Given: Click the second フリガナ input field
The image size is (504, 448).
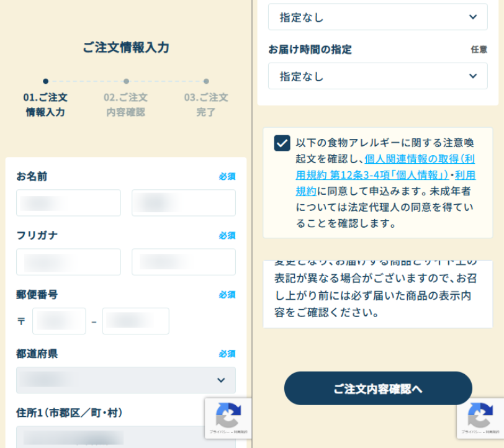Looking at the screenshot, I should (x=184, y=262).
